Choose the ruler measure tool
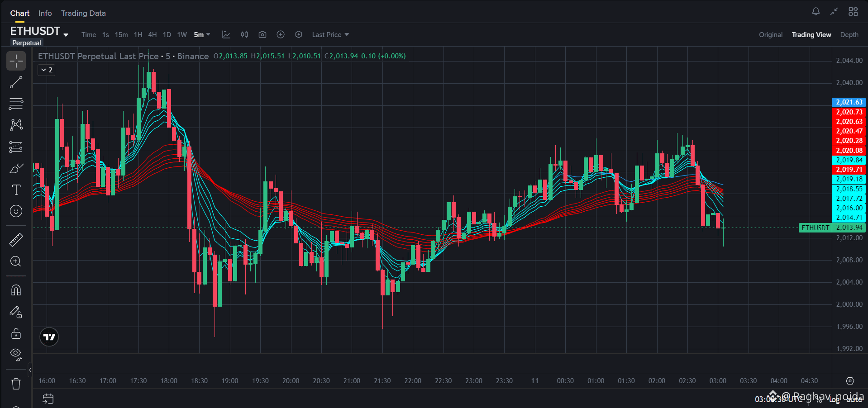 [x=16, y=240]
